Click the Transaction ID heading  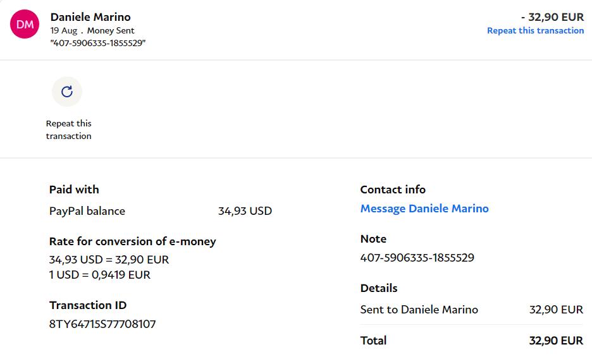88,305
